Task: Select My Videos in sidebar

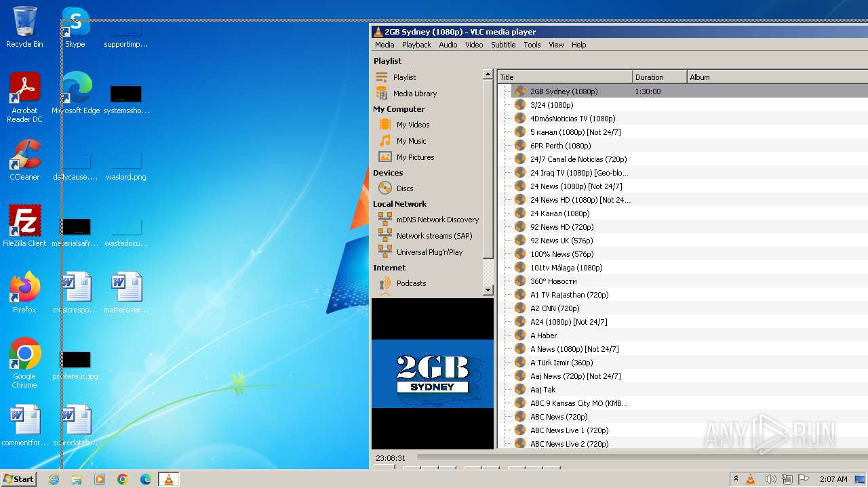Action: pyautogui.click(x=404, y=125)
